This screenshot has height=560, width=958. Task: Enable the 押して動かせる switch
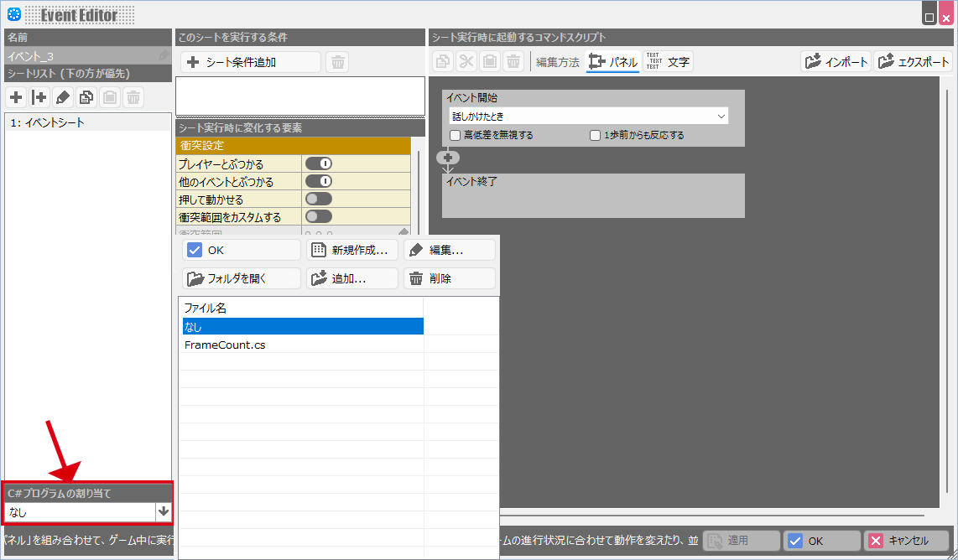319,199
